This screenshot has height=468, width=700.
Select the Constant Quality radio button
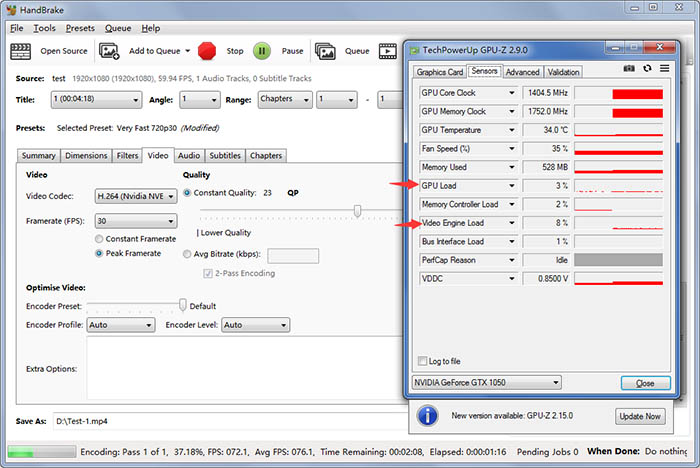[187, 193]
